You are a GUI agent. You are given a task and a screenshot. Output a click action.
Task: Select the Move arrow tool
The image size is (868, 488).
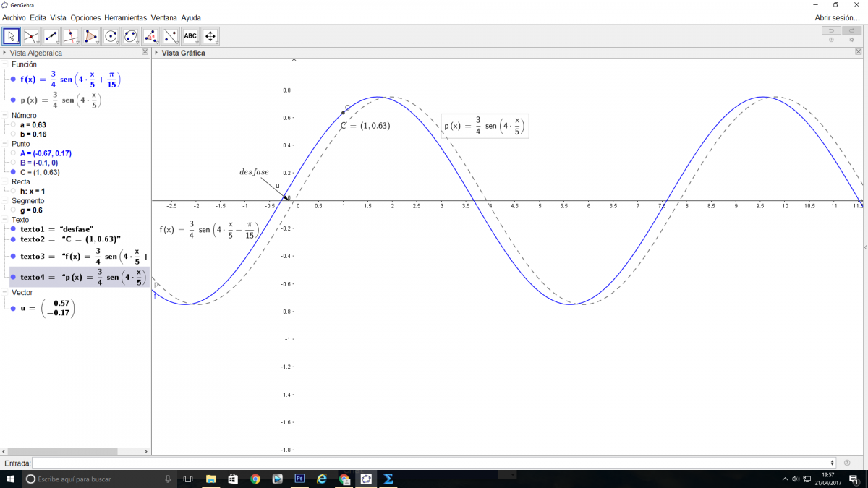(x=11, y=35)
